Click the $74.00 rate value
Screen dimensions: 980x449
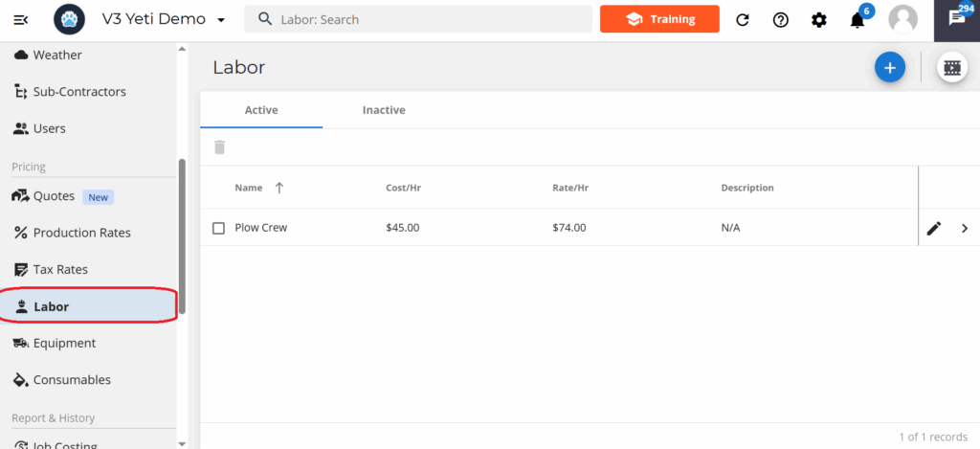pos(568,228)
